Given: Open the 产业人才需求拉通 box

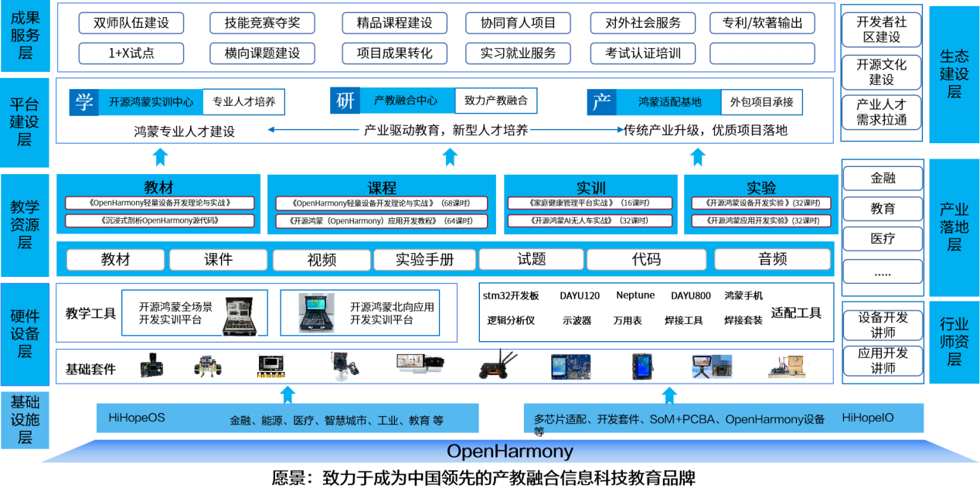Looking at the screenshot, I should pyautogui.click(x=882, y=112).
